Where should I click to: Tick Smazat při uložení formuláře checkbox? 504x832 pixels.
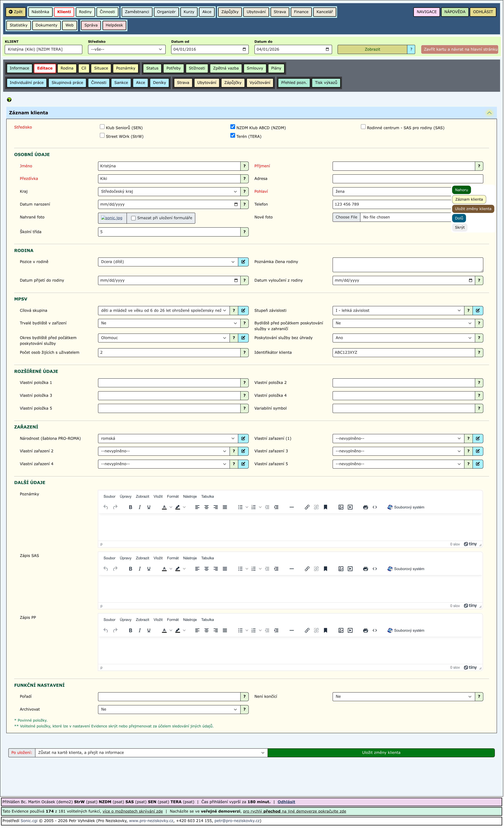(133, 218)
